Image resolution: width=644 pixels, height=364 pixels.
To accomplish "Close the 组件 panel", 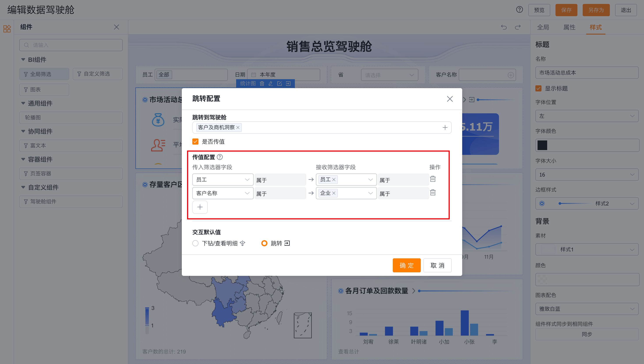I will [116, 27].
